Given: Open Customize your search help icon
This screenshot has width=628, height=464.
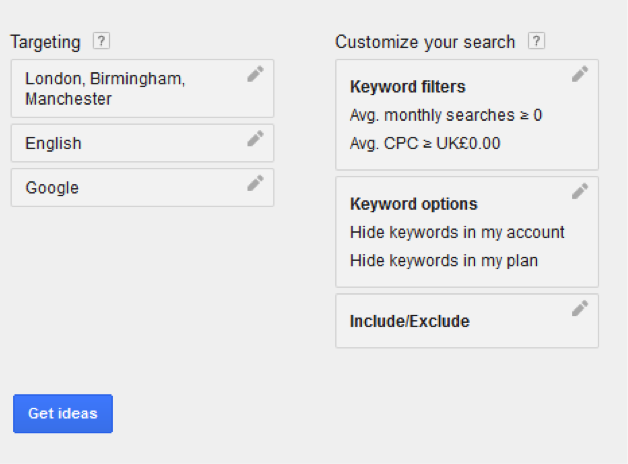Looking at the screenshot, I should [536, 41].
